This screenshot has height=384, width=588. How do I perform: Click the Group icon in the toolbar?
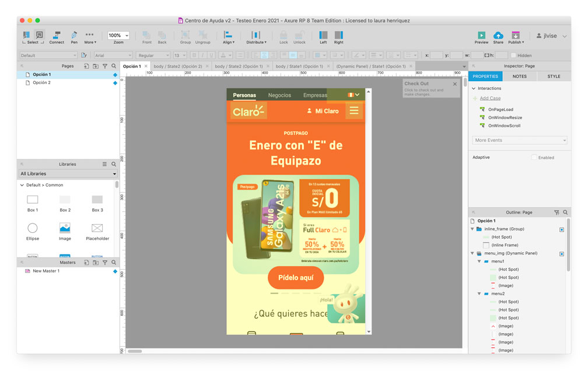[x=185, y=36]
